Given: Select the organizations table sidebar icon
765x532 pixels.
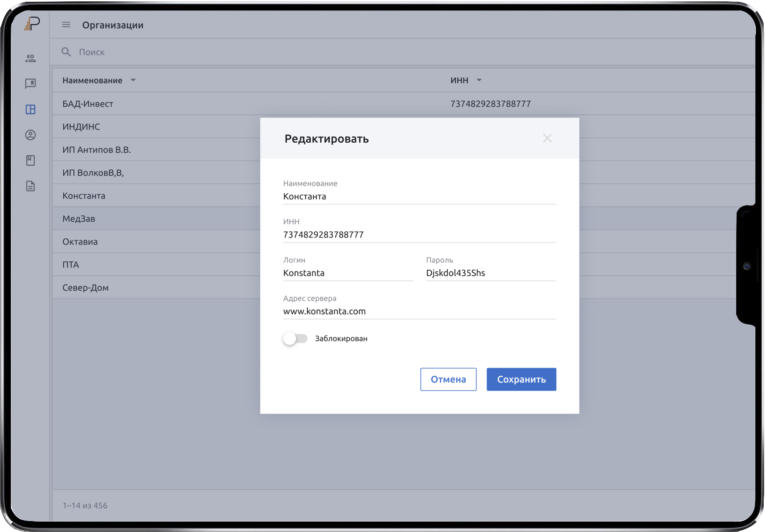Looking at the screenshot, I should pos(31,109).
